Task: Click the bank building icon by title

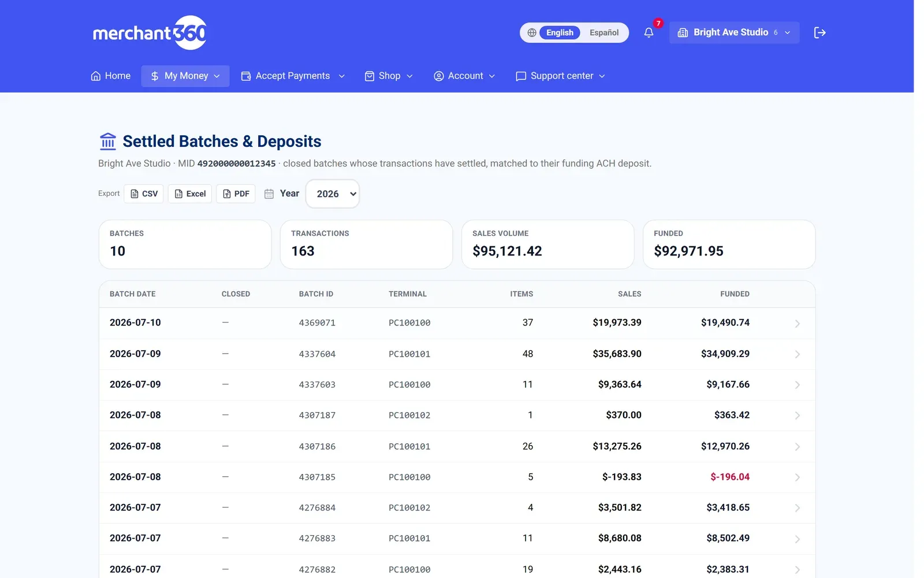Action: [108, 141]
